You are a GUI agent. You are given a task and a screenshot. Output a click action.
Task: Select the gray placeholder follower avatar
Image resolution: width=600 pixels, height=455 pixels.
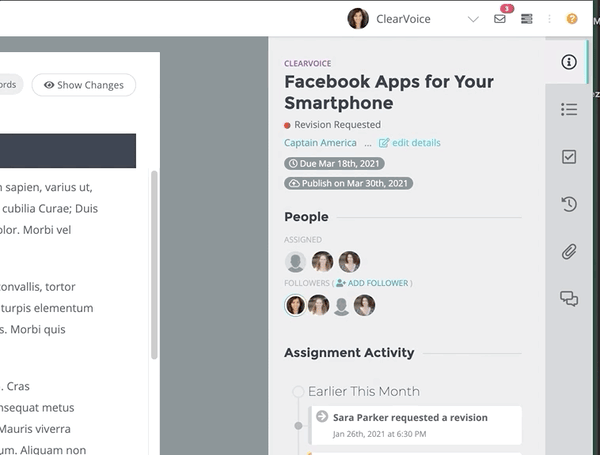pyautogui.click(x=341, y=306)
